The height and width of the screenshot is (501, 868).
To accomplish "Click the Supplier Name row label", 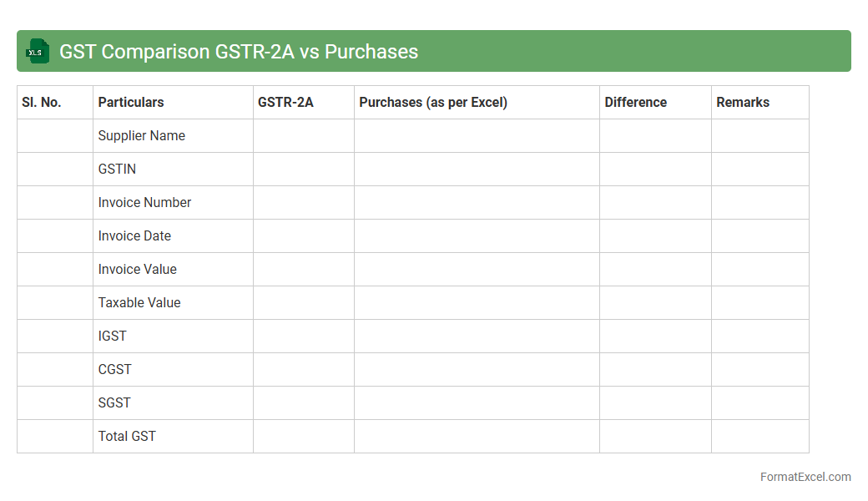I will click(142, 135).
